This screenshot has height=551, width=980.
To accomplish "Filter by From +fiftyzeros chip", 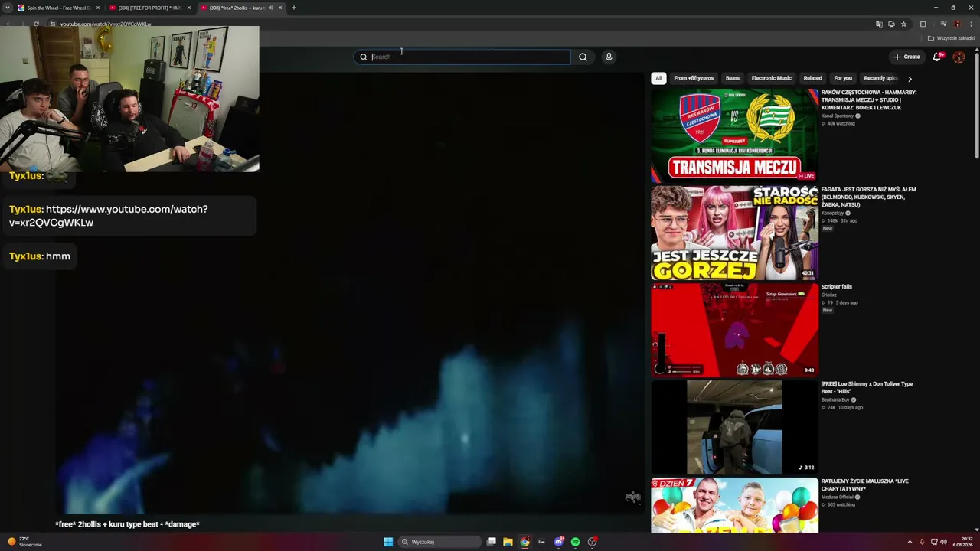I will coord(694,78).
